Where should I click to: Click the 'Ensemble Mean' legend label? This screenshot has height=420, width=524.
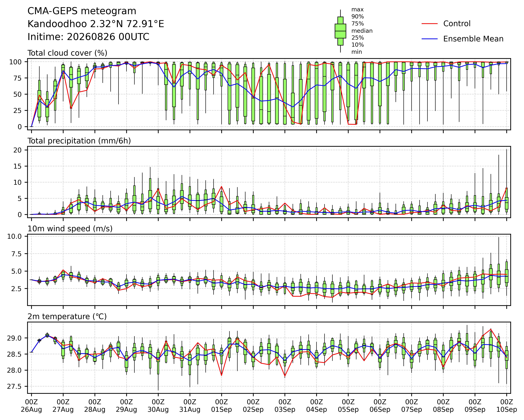pos(473,39)
